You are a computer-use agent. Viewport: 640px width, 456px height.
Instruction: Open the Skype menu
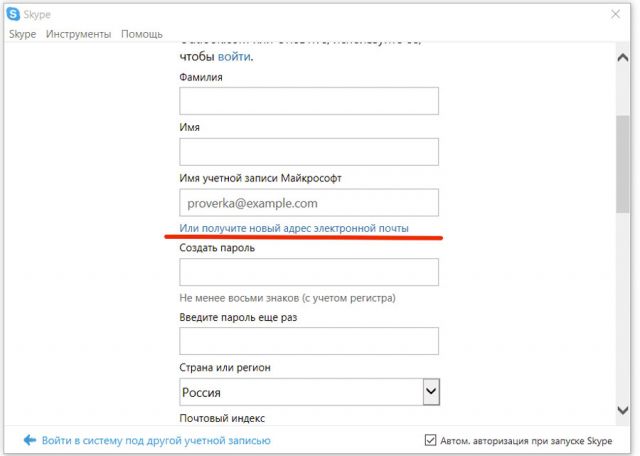pyautogui.click(x=22, y=34)
